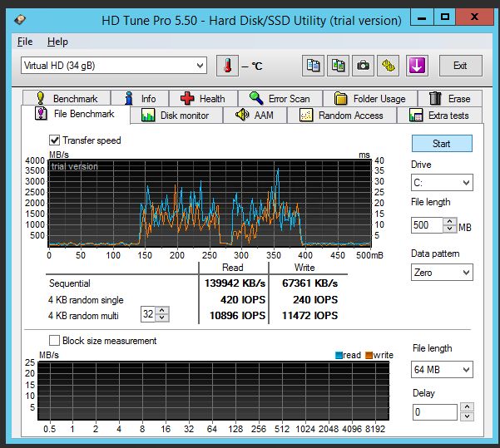Decrease the Delay value

[468, 416]
